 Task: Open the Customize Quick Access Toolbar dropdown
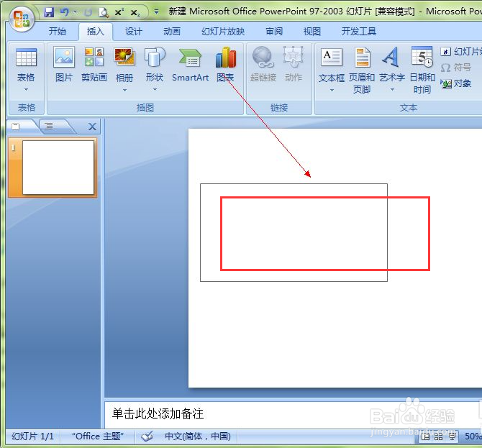pyautogui.click(x=156, y=12)
